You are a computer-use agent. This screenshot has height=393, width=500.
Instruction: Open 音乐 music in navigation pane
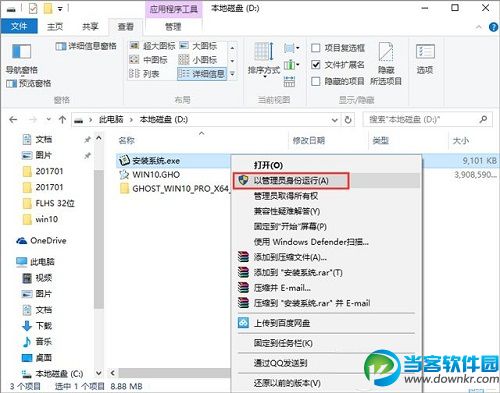[x=37, y=342]
